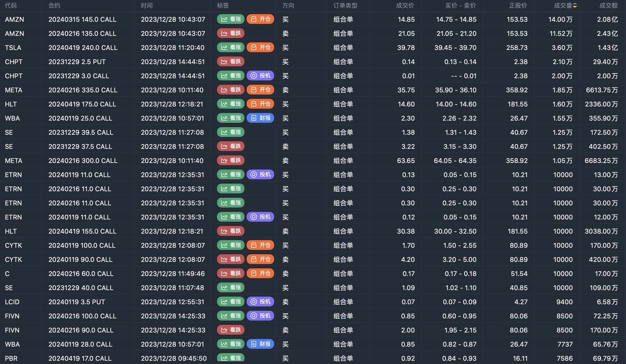The image size is (626, 364).
Task: Click the 财报 tag on WBA 25.0 CALL row
Action: point(260,118)
